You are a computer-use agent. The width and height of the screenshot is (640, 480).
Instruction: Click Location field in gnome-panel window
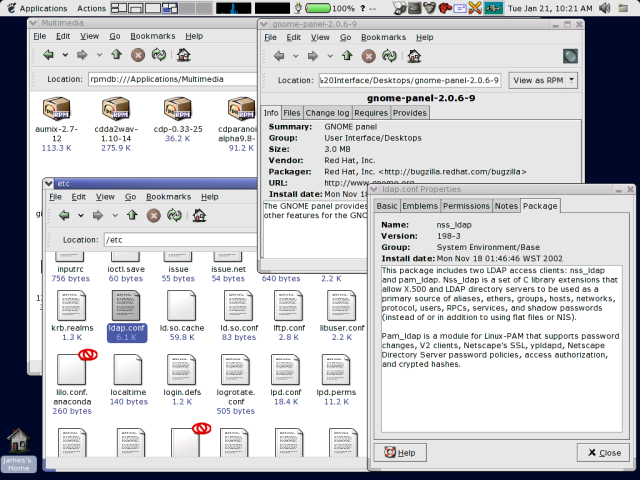pyautogui.click(x=410, y=80)
